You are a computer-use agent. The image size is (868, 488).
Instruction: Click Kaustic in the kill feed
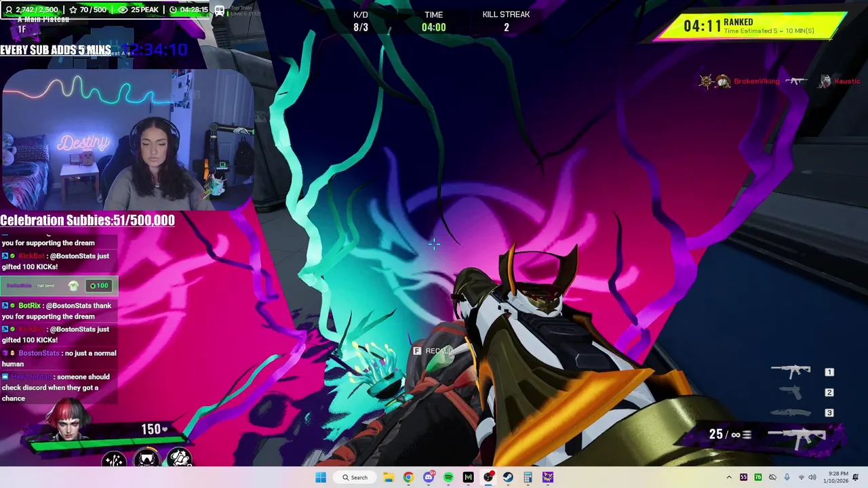pyautogui.click(x=847, y=81)
